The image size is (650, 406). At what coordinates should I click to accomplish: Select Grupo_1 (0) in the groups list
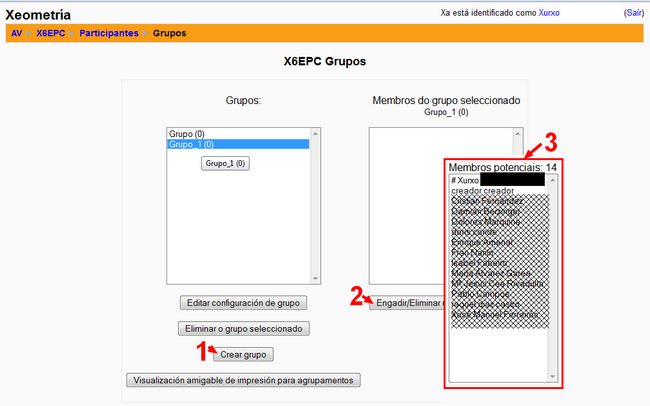pos(192,145)
